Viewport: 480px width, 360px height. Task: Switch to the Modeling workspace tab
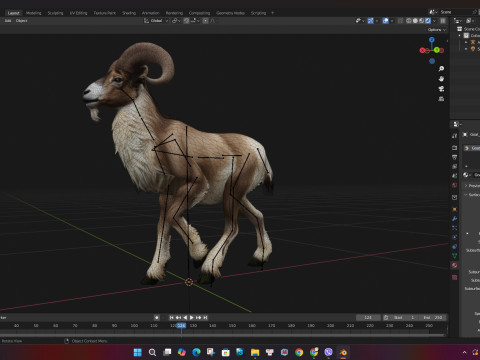[34, 13]
